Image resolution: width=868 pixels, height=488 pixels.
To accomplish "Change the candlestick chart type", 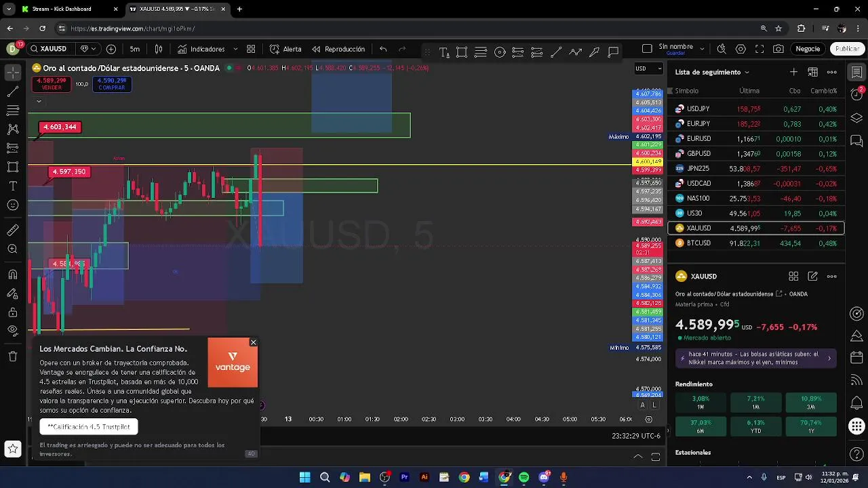I will pos(159,49).
